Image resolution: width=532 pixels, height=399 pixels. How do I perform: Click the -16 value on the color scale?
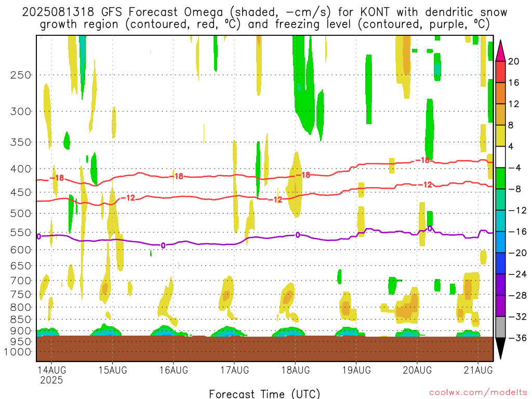[518, 232]
